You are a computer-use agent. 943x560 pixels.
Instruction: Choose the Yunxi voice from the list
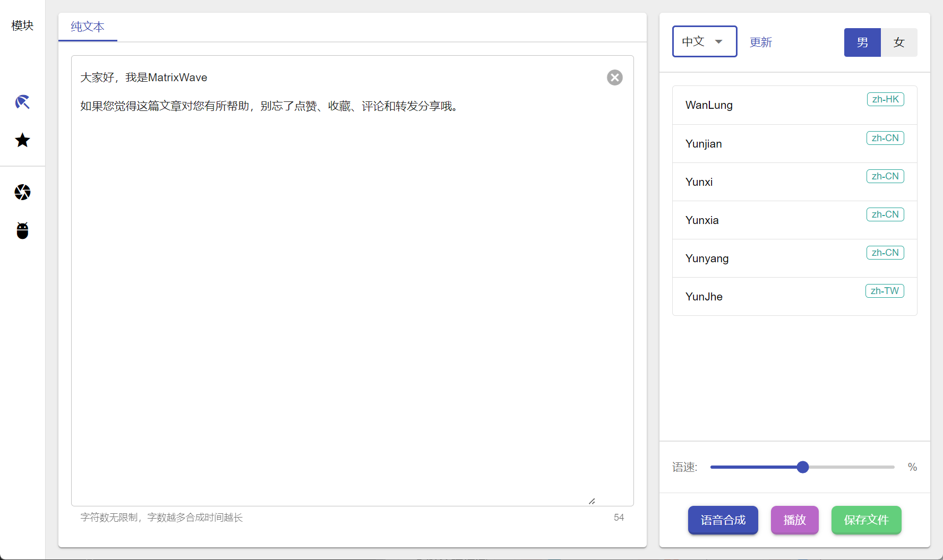[x=794, y=182]
